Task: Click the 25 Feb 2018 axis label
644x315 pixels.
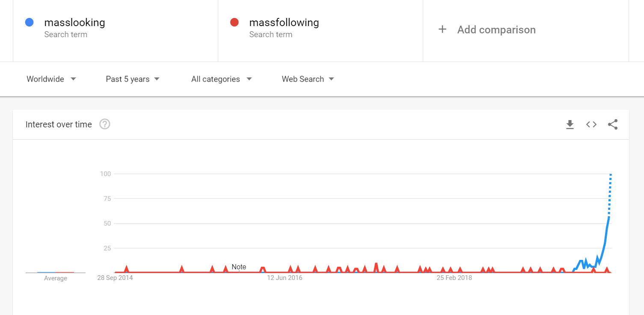Action: pos(454,278)
